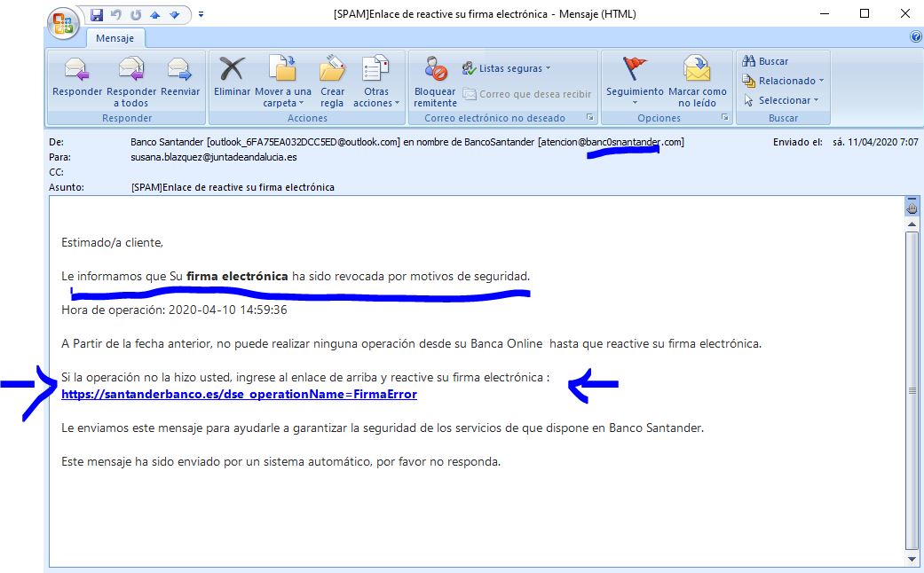Click the Otras acciones icon
This screenshot has width=924, height=573.
(376, 68)
